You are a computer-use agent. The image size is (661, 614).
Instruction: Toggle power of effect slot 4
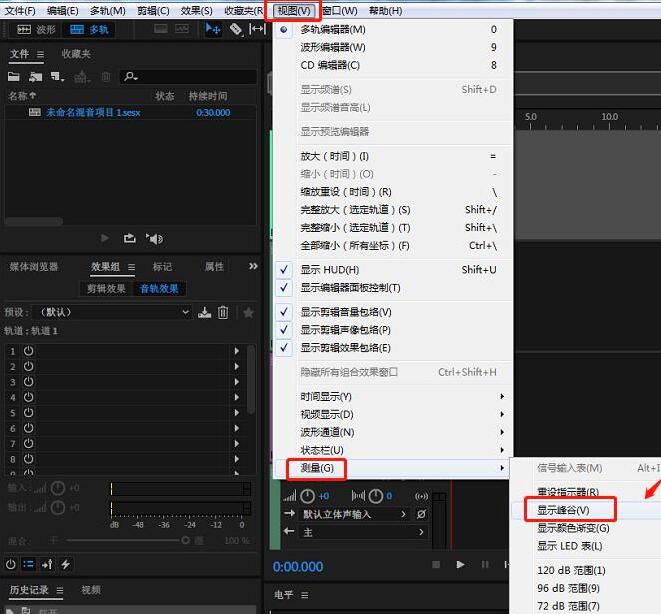coord(28,397)
